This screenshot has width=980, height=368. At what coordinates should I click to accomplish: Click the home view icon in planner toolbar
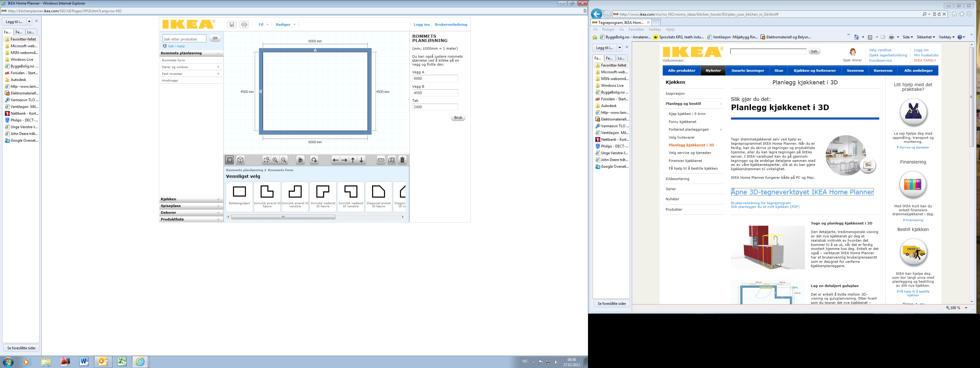coord(300,160)
